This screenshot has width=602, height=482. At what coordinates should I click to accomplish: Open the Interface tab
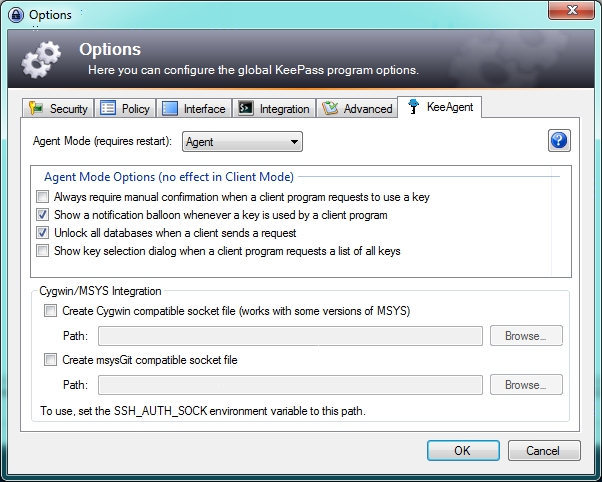click(x=194, y=109)
